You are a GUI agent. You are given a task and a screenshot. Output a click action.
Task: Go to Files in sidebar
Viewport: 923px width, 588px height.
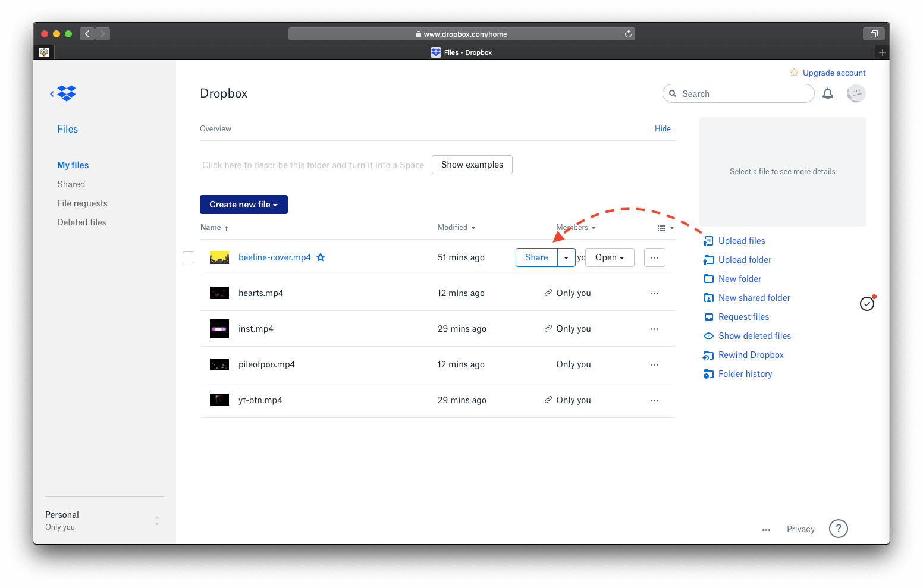pos(68,129)
